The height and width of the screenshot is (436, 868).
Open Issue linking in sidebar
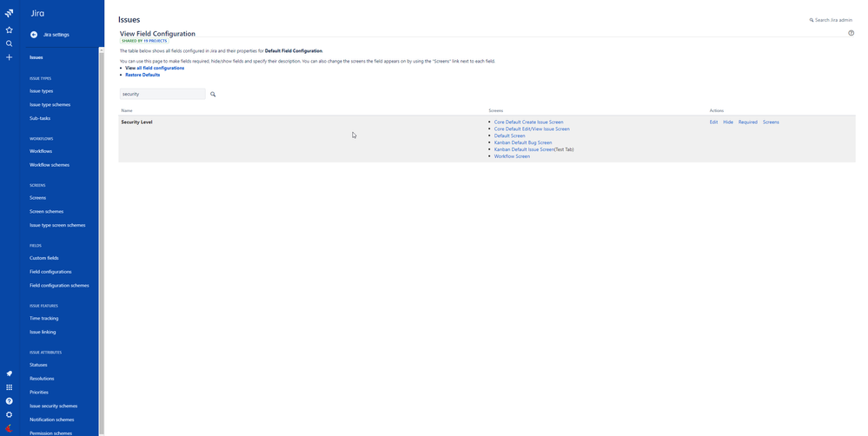[43, 332]
